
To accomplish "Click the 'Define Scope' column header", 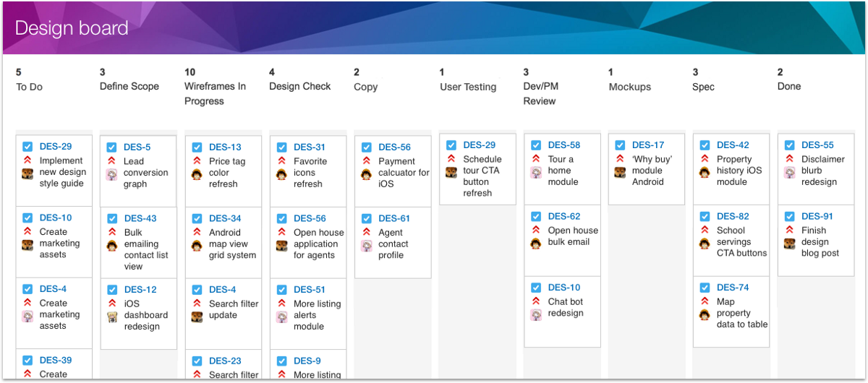I will tap(129, 86).
